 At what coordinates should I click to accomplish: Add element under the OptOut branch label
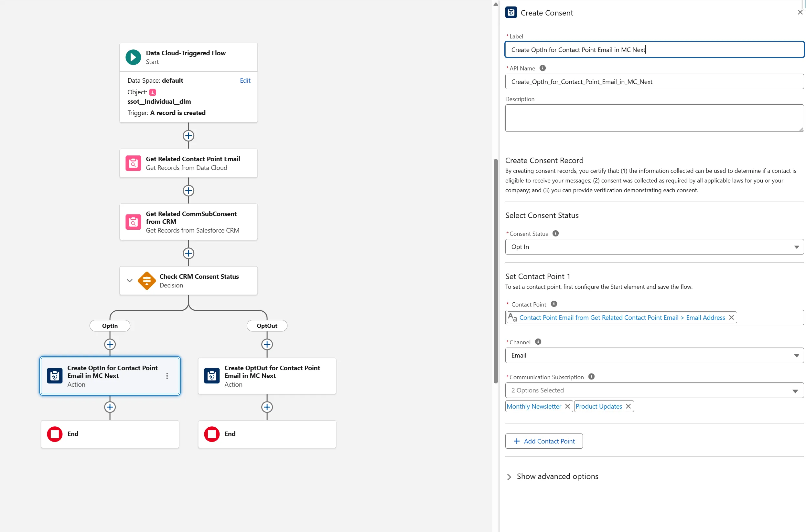click(267, 344)
